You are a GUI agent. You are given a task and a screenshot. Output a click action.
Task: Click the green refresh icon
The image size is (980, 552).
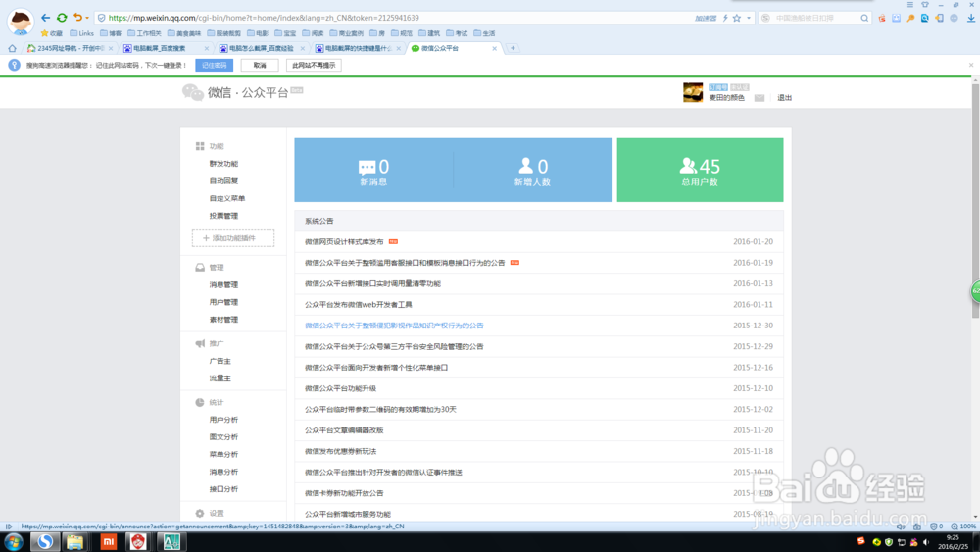pos(62,18)
